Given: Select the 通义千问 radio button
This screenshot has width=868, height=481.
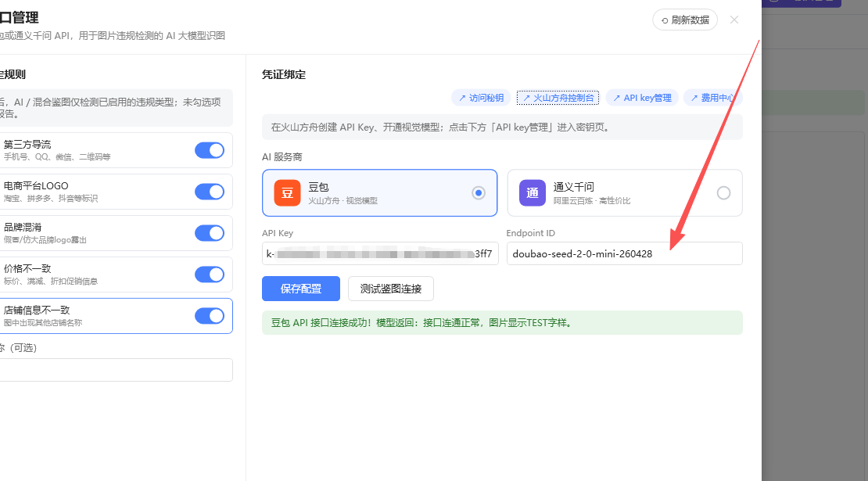Looking at the screenshot, I should click(723, 192).
